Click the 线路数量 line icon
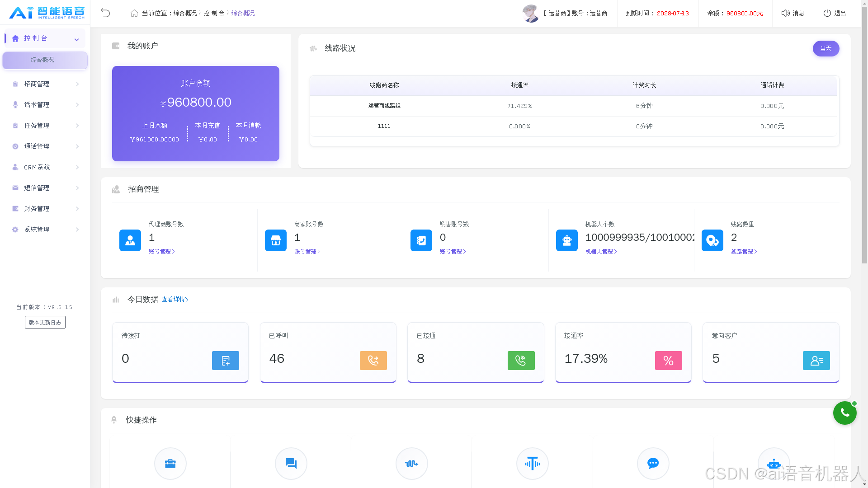This screenshot has height=488, width=868. (x=712, y=240)
